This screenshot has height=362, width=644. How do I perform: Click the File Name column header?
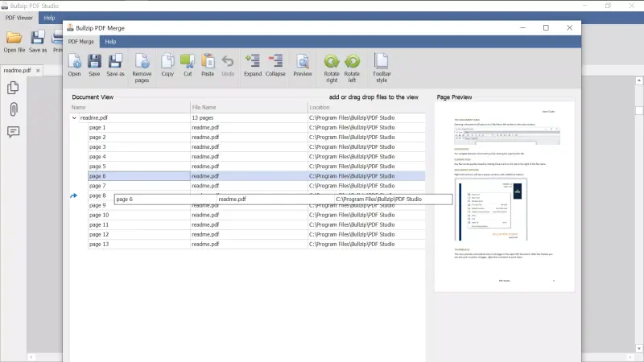click(x=249, y=107)
